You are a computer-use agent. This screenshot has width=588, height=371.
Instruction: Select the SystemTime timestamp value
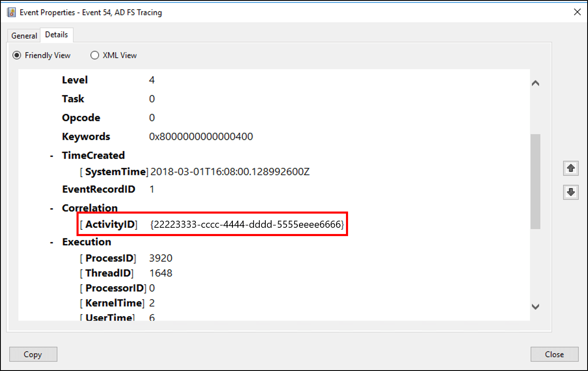(x=230, y=172)
